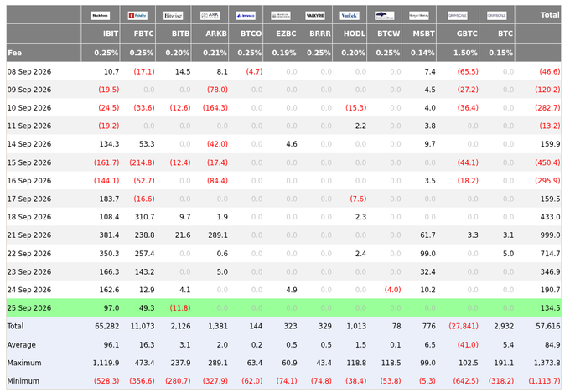
Task: Click the Valkyrie logo above BRRR
Action: click(315, 16)
